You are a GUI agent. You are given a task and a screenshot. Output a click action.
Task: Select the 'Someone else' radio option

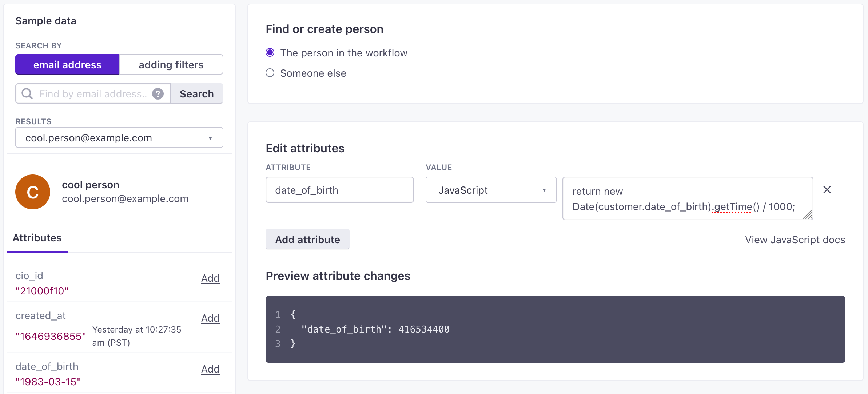[270, 73]
